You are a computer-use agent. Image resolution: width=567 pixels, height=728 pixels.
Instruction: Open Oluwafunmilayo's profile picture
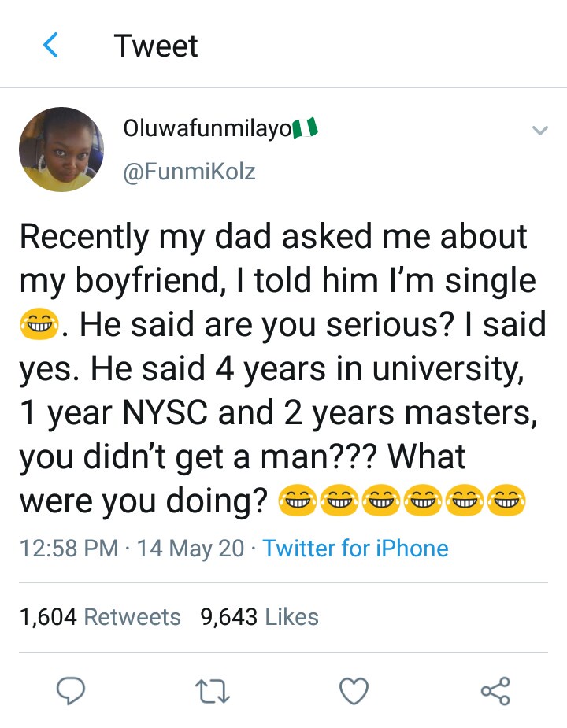61,150
